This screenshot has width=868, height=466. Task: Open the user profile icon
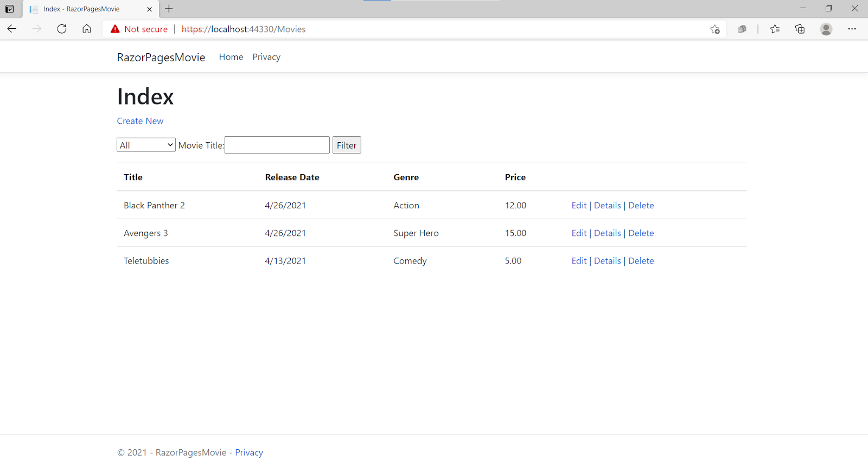pos(826,29)
